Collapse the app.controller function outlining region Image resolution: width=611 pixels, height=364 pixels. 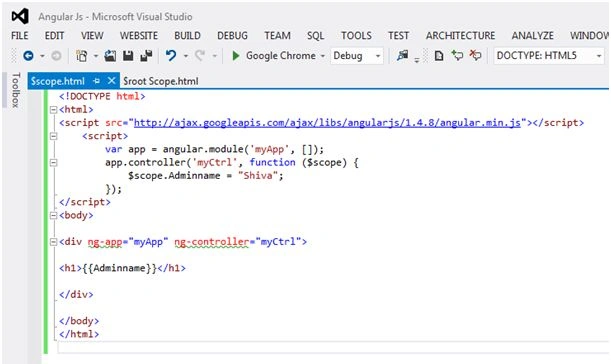(53, 163)
